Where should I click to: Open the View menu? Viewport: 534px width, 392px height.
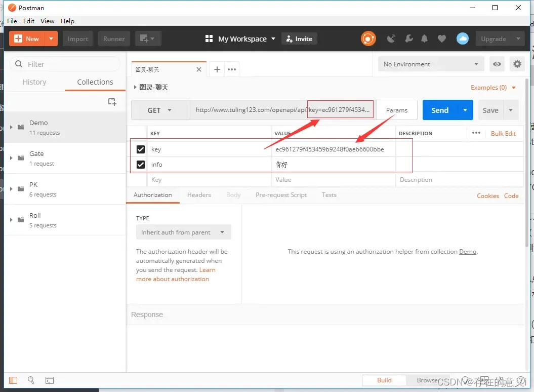pyautogui.click(x=48, y=21)
